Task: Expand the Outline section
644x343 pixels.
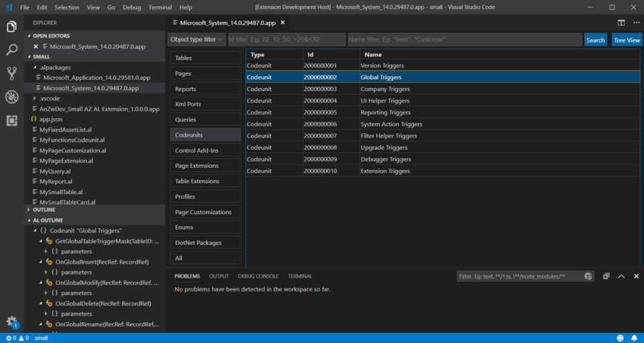Action: pyautogui.click(x=29, y=210)
